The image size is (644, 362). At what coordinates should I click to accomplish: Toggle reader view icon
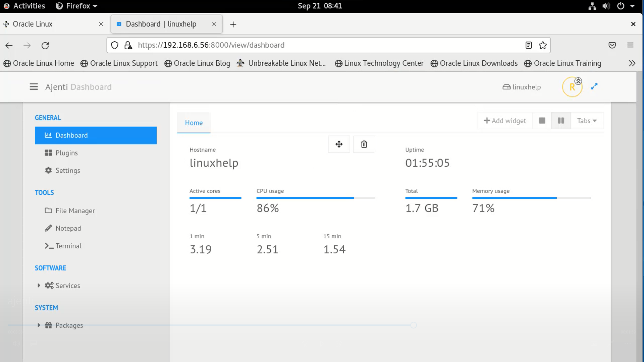529,45
